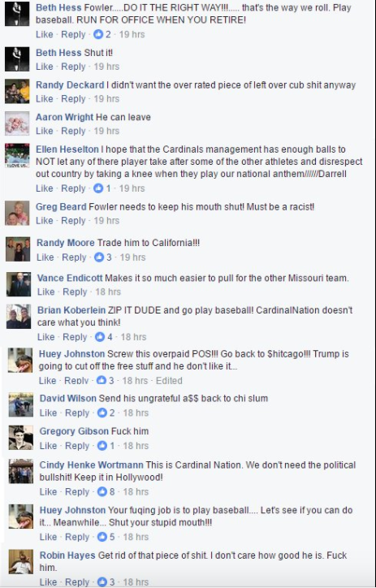Open Cindy Henke Wortmann's profile name
The width and height of the screenshot is (376, 588).
92,465
